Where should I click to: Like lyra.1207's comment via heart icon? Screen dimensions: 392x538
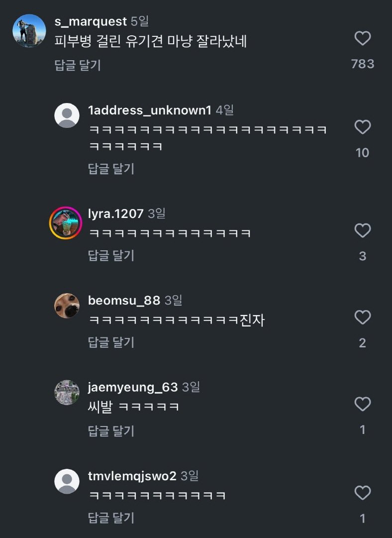click(363, 230)
